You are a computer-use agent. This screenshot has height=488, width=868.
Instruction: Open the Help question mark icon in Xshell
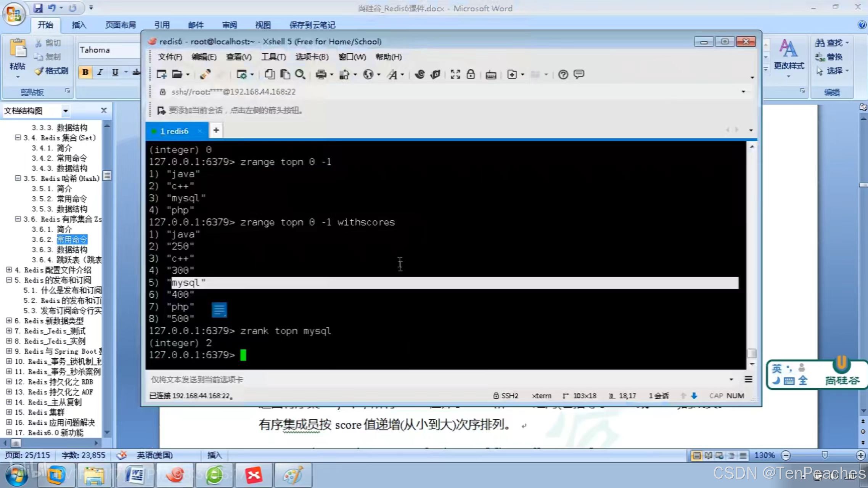[563, 74]
